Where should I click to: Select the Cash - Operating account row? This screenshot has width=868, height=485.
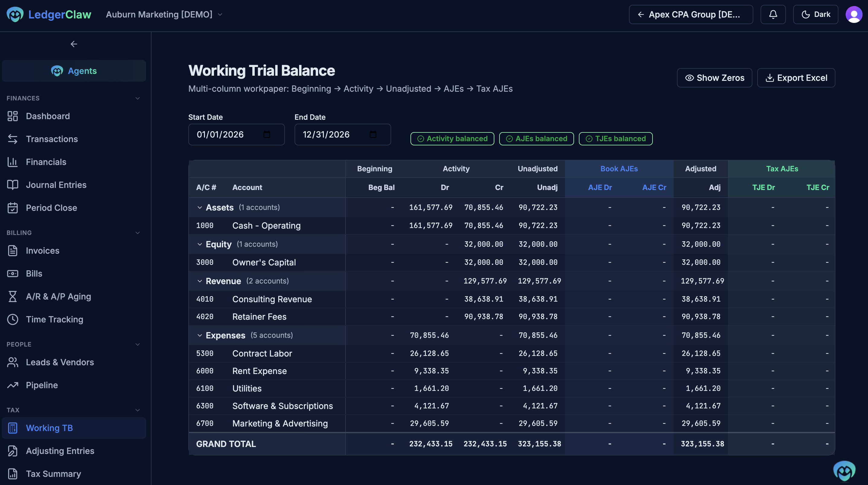pos(512,226)
